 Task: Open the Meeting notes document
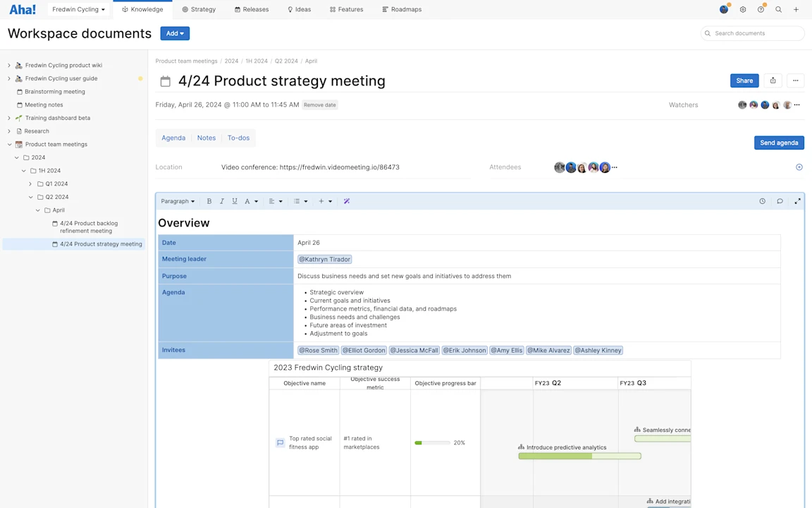44,104
